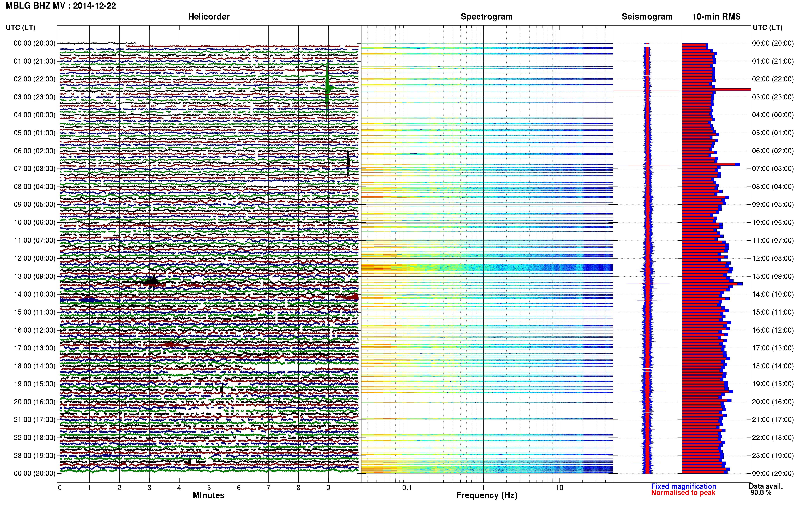The width and height of the screenshot is (812, 508).
Task: Click '16:00 (12:00)' label beside the Helicorder
Action: [x=34, y=330]
